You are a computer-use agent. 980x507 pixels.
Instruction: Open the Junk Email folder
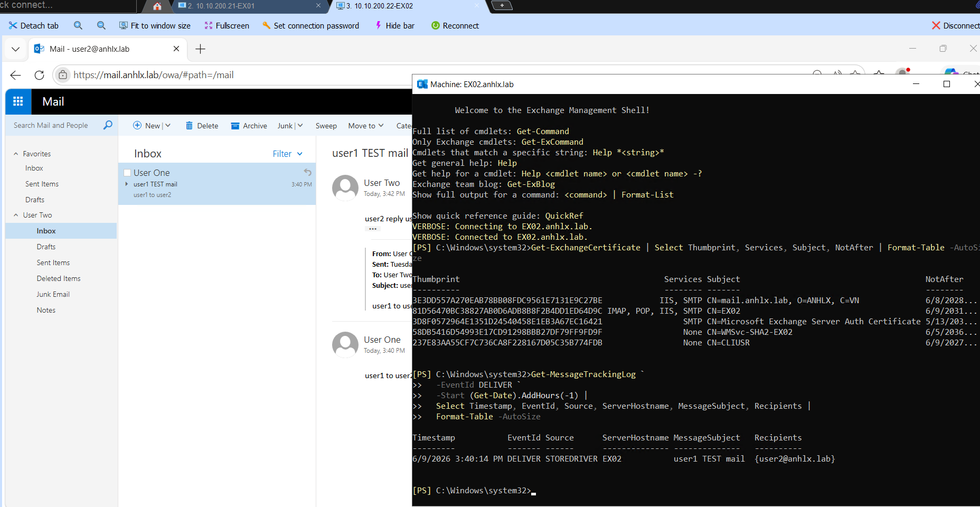click(x=53, y=294)
